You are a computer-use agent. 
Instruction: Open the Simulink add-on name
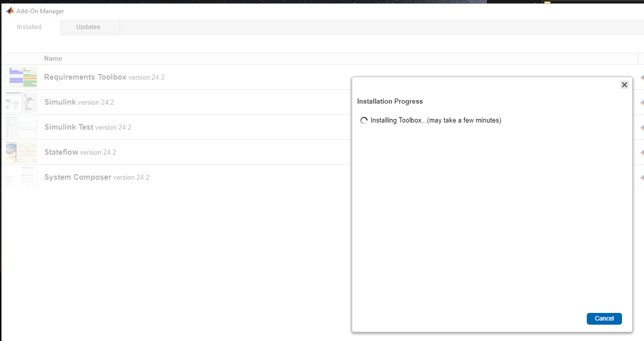pyautogui.click(x=60, y=102)
